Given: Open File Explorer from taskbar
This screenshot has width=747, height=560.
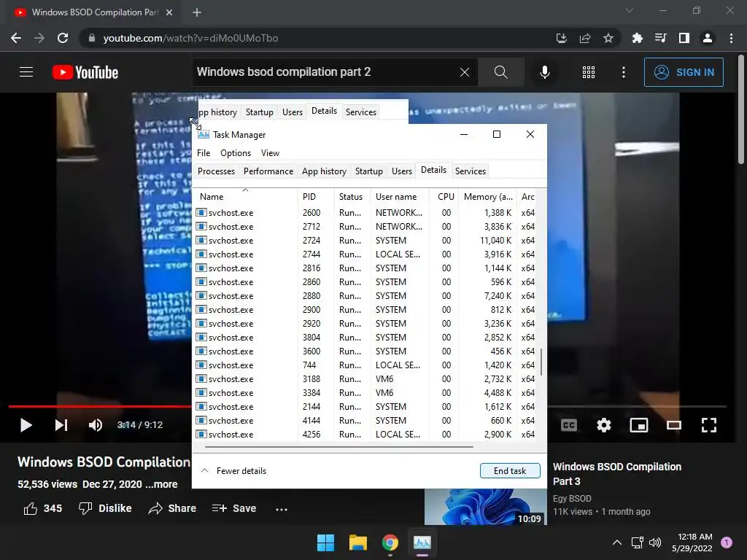Looking at the screenshot, I should click(x=357, y=542).
